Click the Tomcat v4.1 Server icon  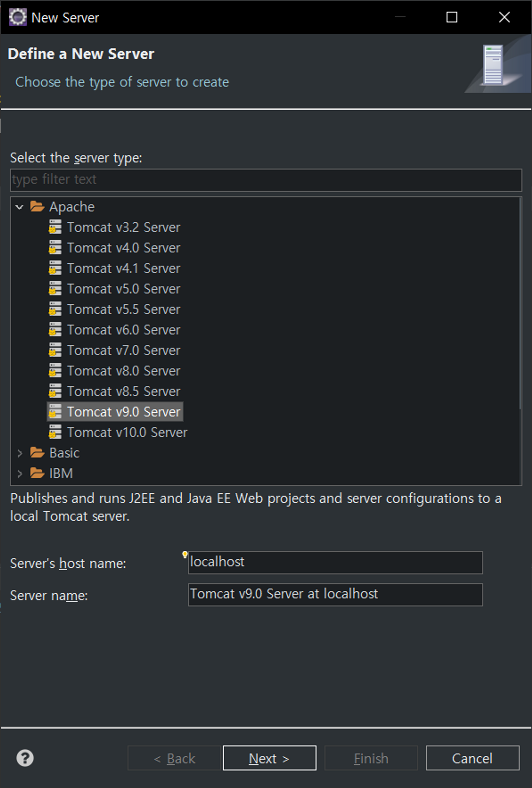(55, 268)
